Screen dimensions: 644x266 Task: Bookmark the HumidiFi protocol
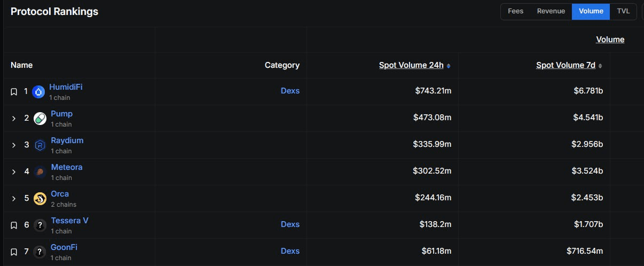pyautogui.click(x=14, y=92)
